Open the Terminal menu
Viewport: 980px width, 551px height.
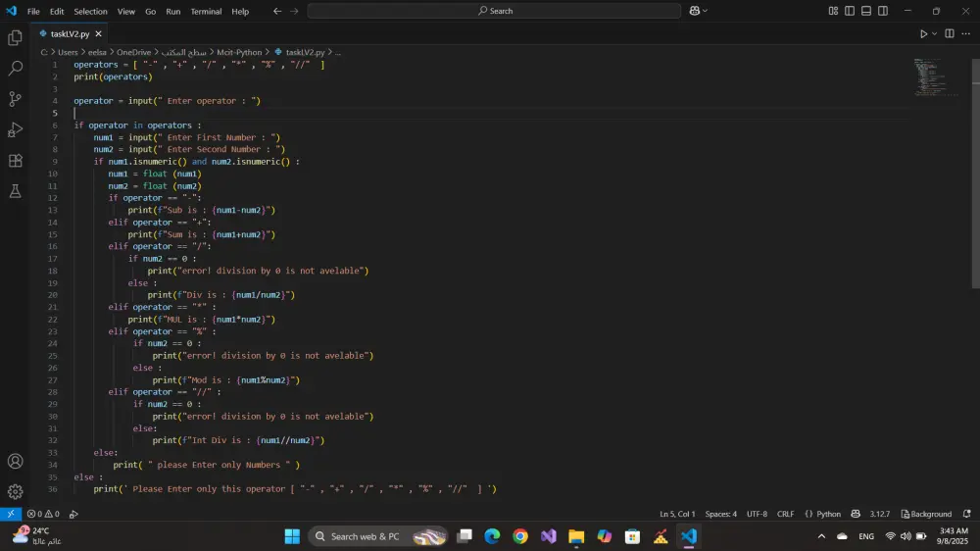(x=206, y=11)
